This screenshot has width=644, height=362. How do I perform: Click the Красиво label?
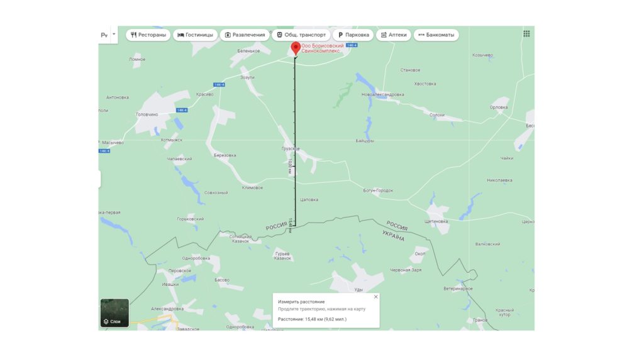pyautogui.click(x=204, y=94)
